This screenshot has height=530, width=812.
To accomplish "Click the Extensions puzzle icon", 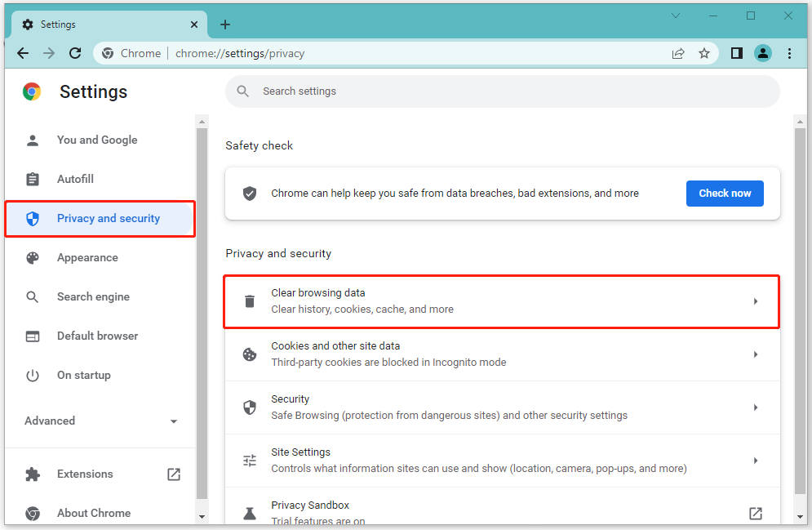I will tap(33, 474).
